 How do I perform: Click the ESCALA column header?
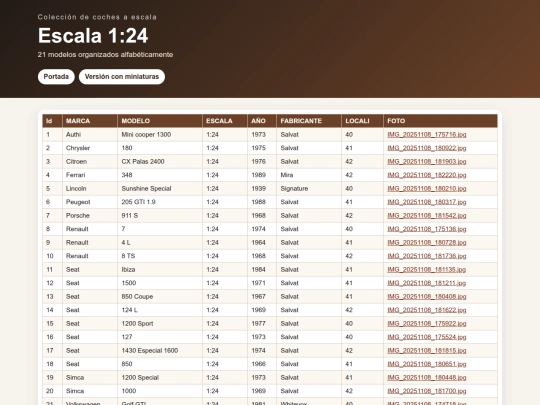pyautogui.click(x=225, y=121)
